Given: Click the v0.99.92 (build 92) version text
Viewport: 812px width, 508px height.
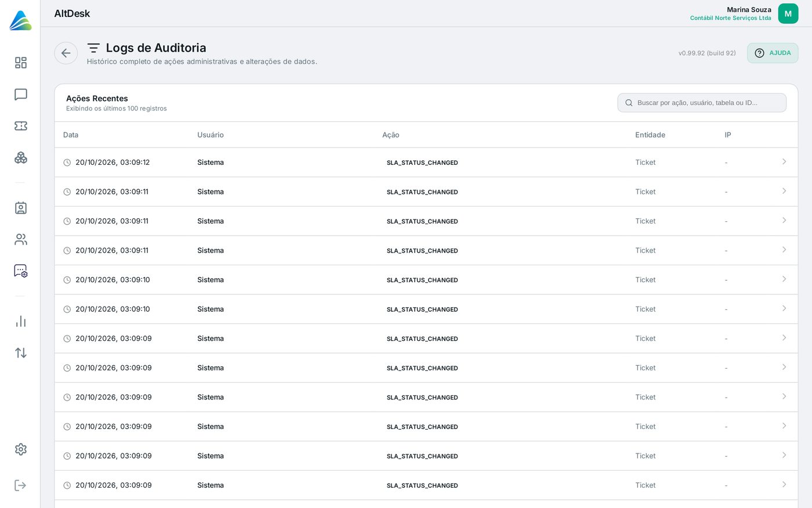Looking at the screenshot, I should click(707, 53).
